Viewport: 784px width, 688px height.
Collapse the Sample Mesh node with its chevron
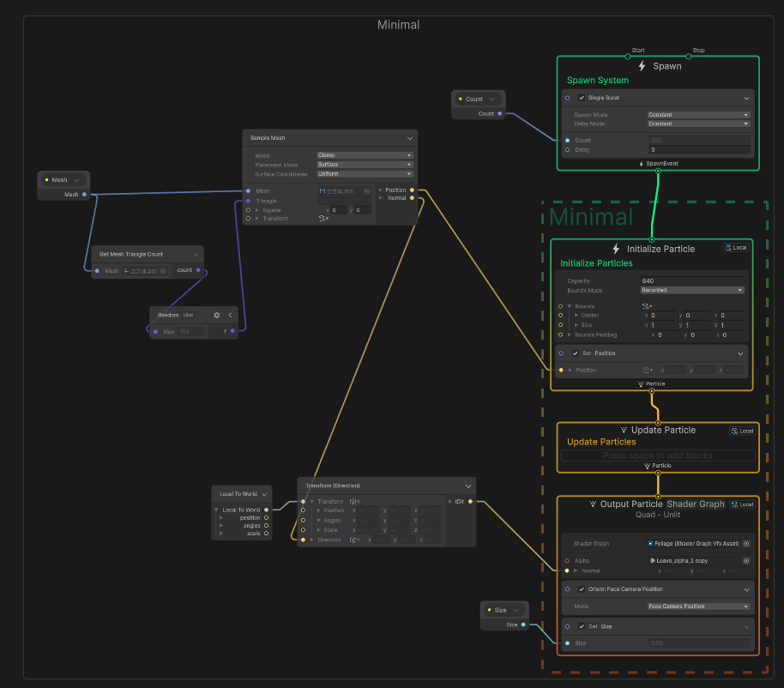(x=409, y=137)
